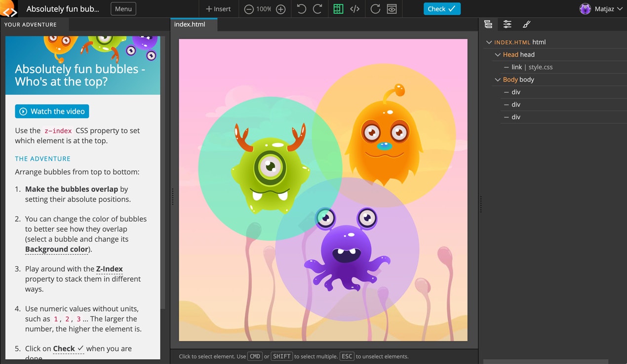627x364 pixels.
Task: Redo the last undone change
Action: coord(317,9)
